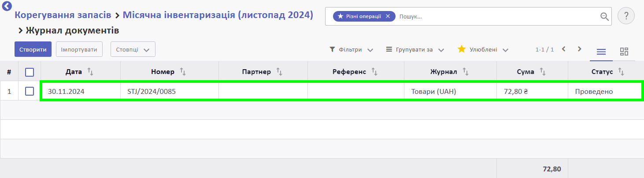Click the back arrow circle icon

click(x=7, y=6)
